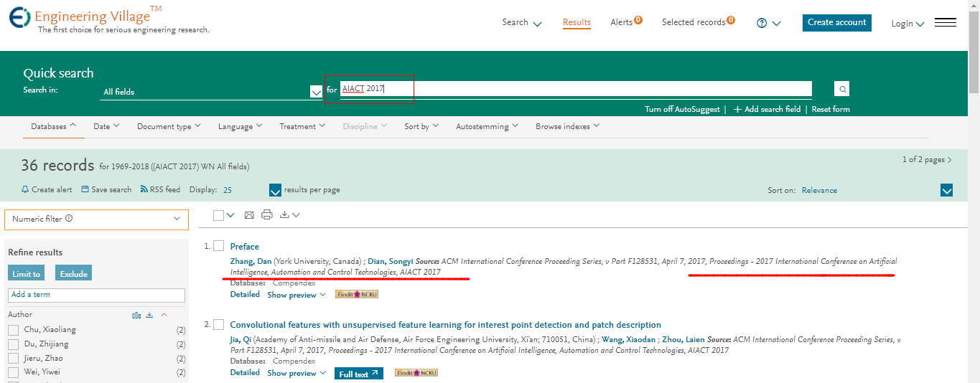Download Author facet data icon
Screen dimensions: 980x383
point(150,315)
